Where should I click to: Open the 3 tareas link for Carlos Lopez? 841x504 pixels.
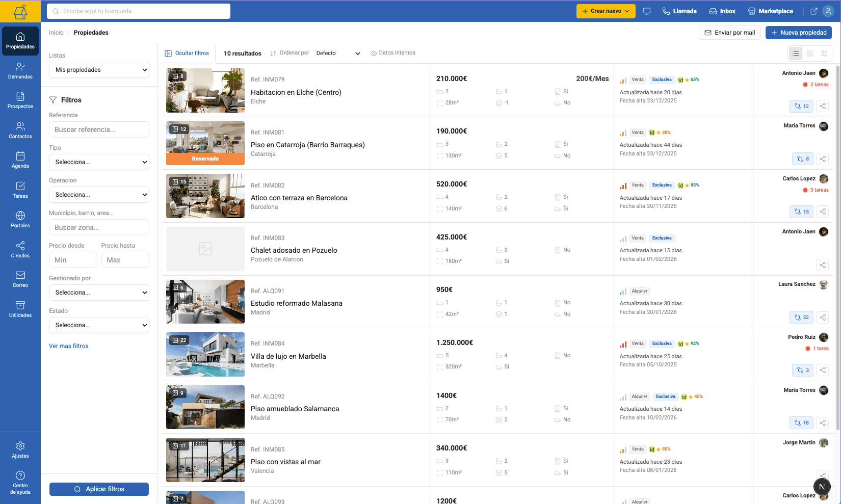coord(816,190)
